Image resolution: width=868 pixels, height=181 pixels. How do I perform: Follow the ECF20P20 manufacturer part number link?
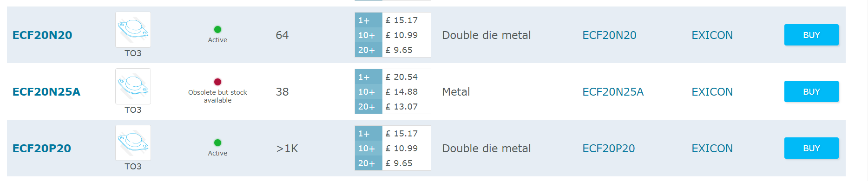tap(609, 149)
